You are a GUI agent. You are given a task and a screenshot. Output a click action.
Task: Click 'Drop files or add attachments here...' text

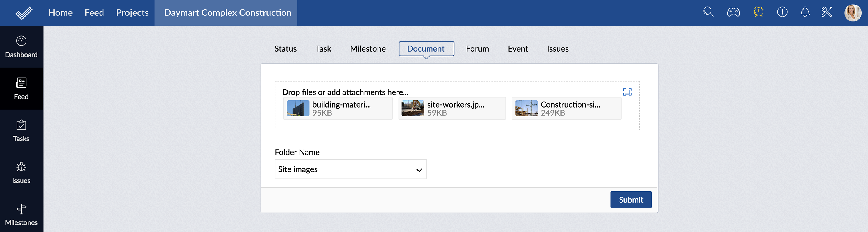tap(345, 92)
